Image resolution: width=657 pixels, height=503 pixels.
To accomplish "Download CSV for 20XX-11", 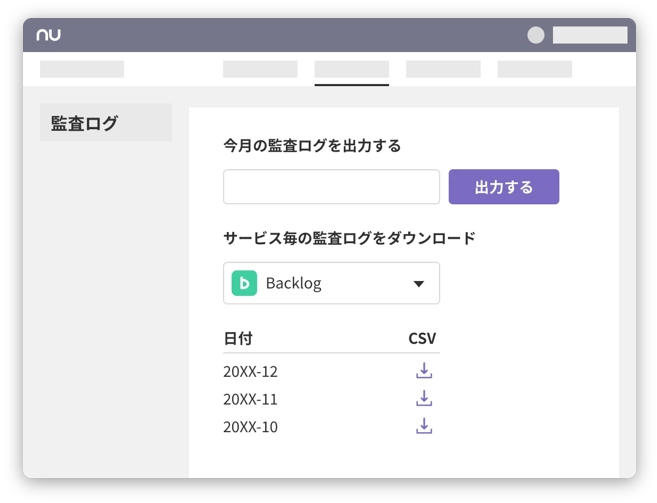I will click(424, 398).
